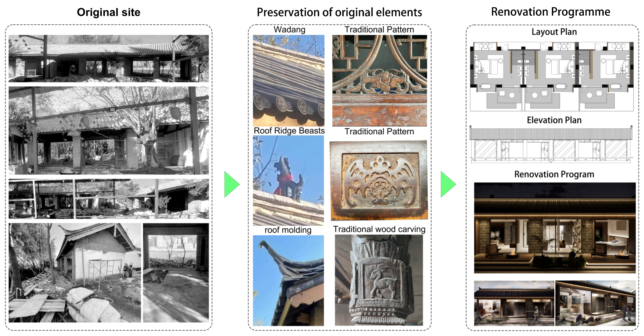Select the white wall scaffolding photo
This screenshot has width=644, height=336.
(x=75, y=273)
